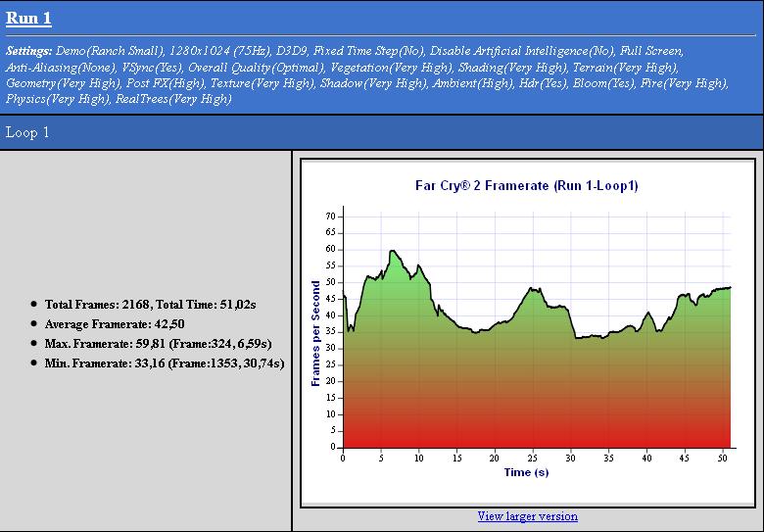Screen dimensions: 764x532
Task: Click the 'VSync(Yes)' setting text
Action: (153, 68)
